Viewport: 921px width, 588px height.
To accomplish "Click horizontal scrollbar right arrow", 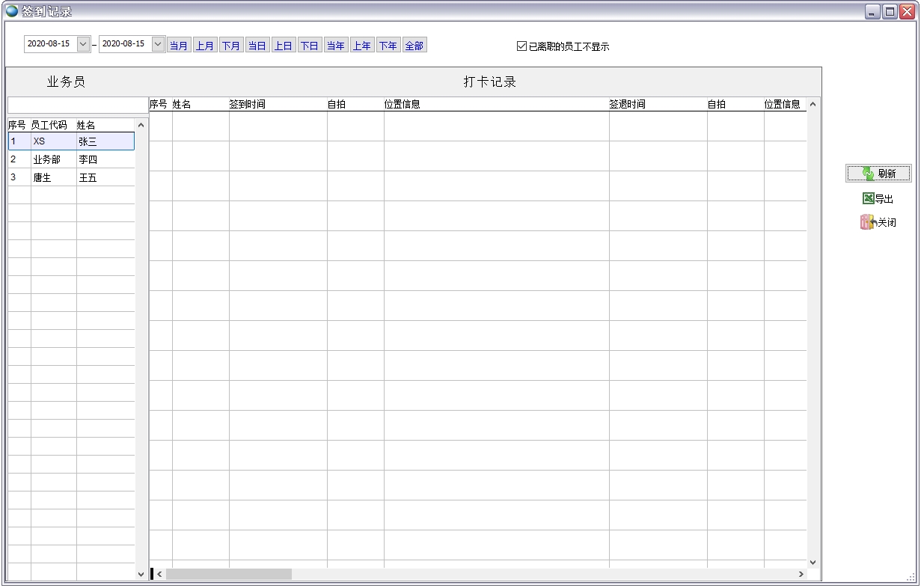I will tap(801, 574).
